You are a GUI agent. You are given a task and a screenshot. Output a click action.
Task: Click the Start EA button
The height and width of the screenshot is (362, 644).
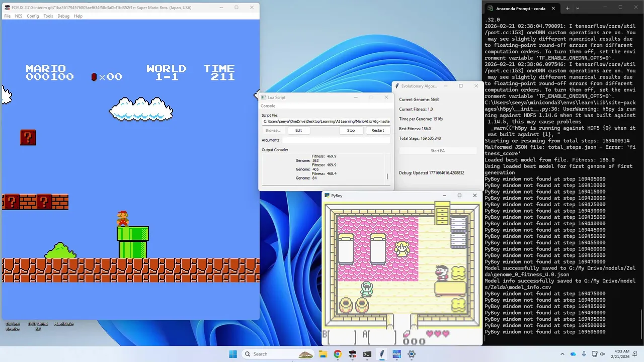coord(438,151)
